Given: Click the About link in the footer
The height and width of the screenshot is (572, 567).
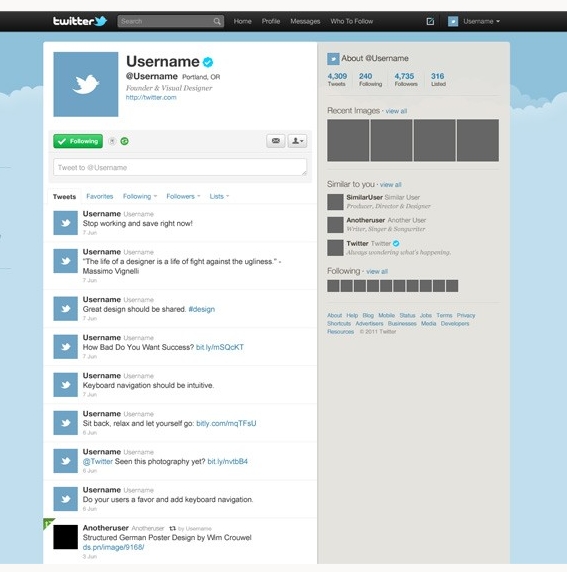Looking at the screenshot, I should pos(335,315).
